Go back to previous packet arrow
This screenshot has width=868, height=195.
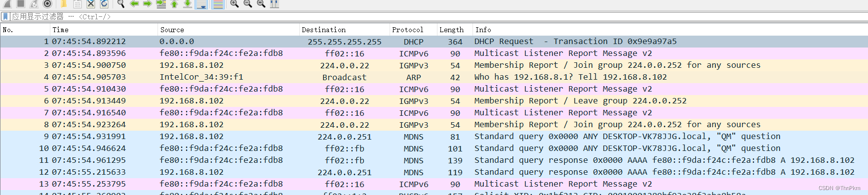134,4
